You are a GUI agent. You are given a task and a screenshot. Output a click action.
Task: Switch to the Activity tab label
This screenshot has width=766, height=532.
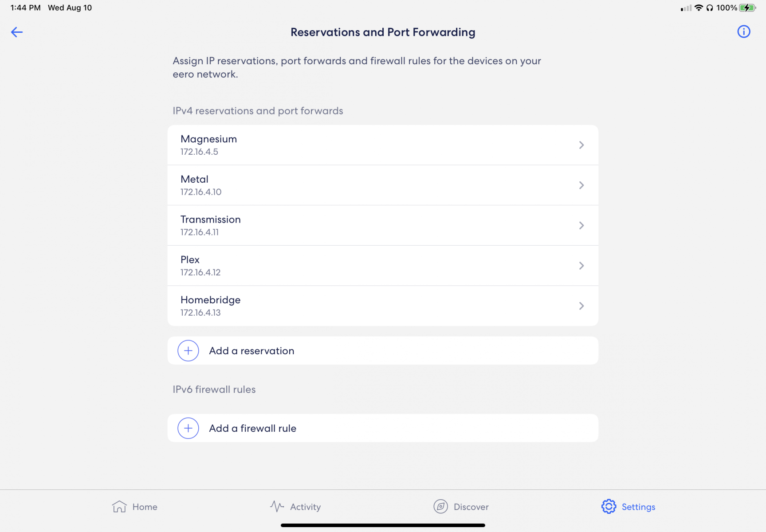coord(305,507)
